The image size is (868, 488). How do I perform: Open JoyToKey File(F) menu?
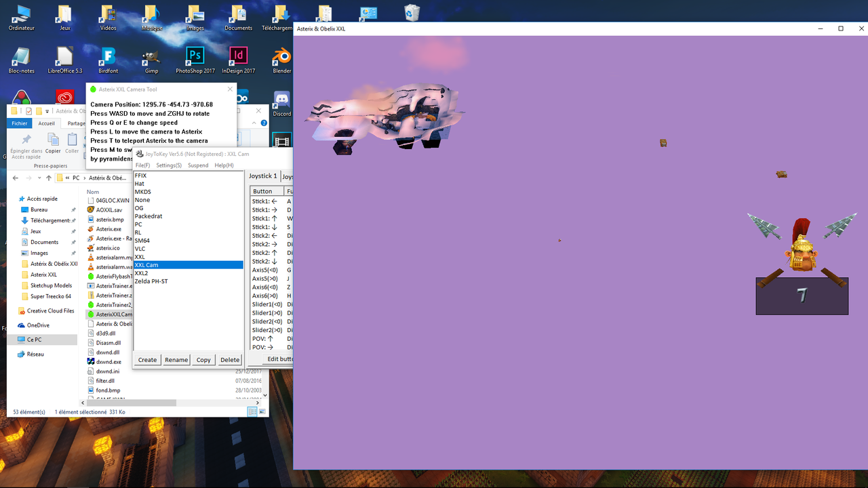[142, 165]
